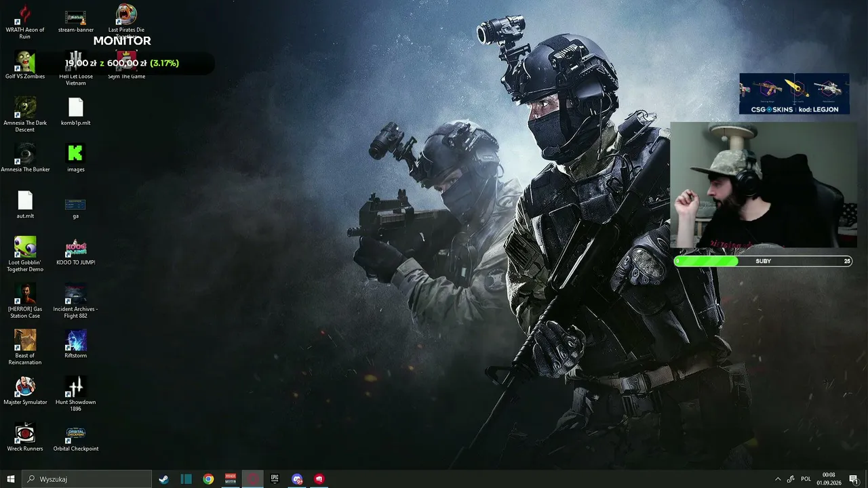This screenshot has height=488, width=868.
Task: Select the aut.mlt file
Action: [x=25, y=205]
